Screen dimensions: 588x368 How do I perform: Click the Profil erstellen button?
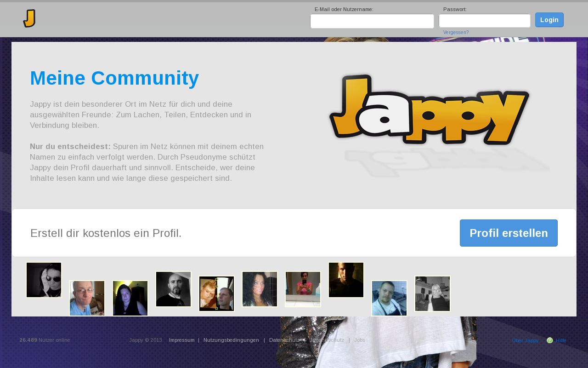[509, 233]
